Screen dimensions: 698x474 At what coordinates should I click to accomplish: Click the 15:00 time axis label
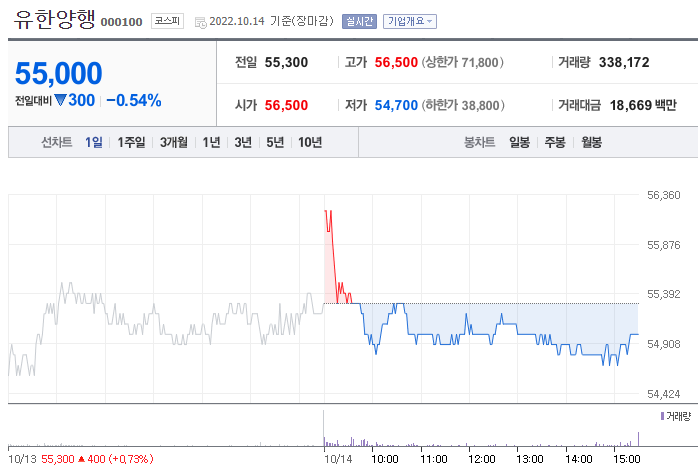pyautogui.click(x=627, y=459)
